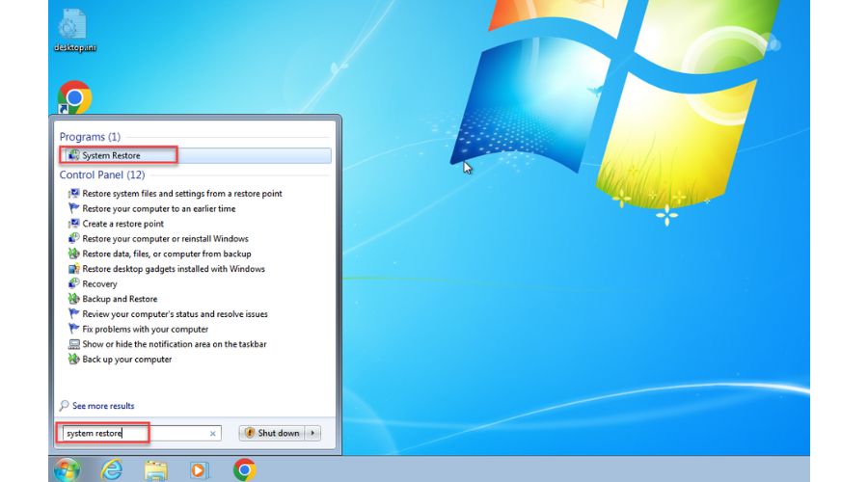Screen dimensions: 868x482
Task: Open Restore your computer or reinstall Windows
Action: [166, 238]
